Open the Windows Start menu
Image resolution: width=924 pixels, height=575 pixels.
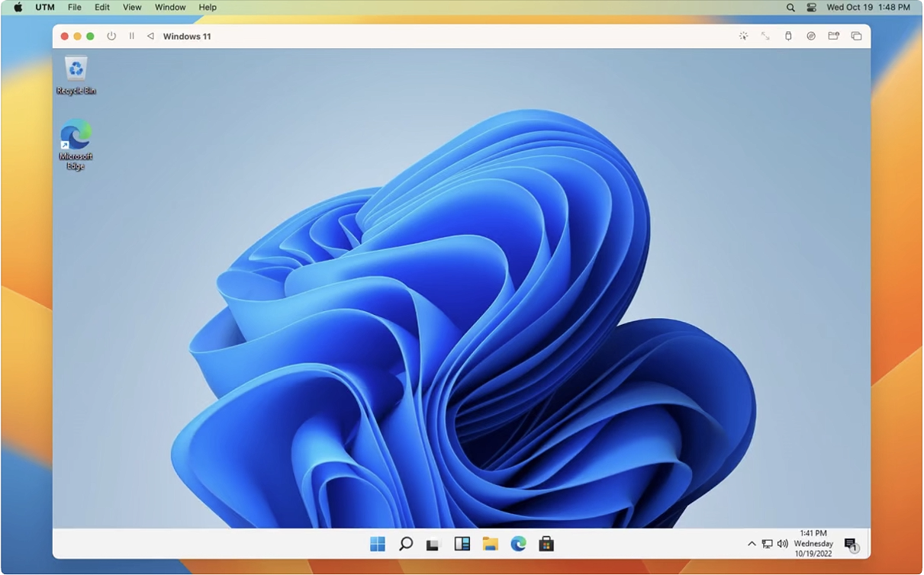378,544
